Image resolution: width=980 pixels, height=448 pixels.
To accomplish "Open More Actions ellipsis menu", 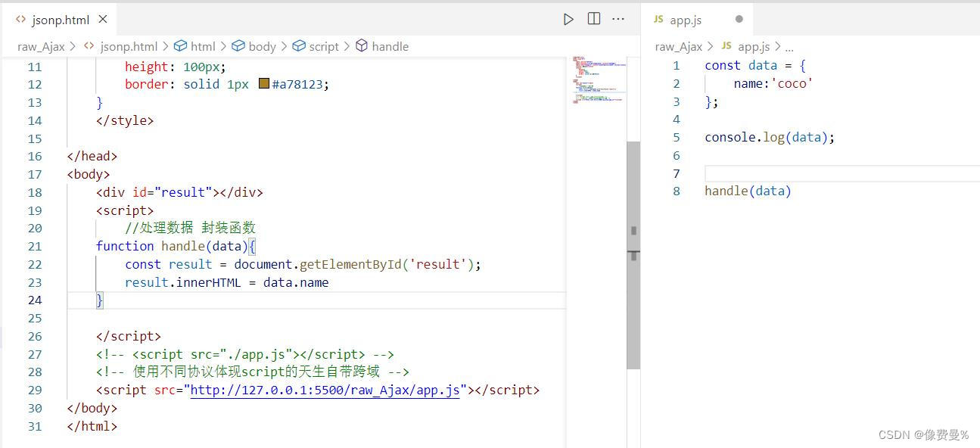I will tap(618, 19).
